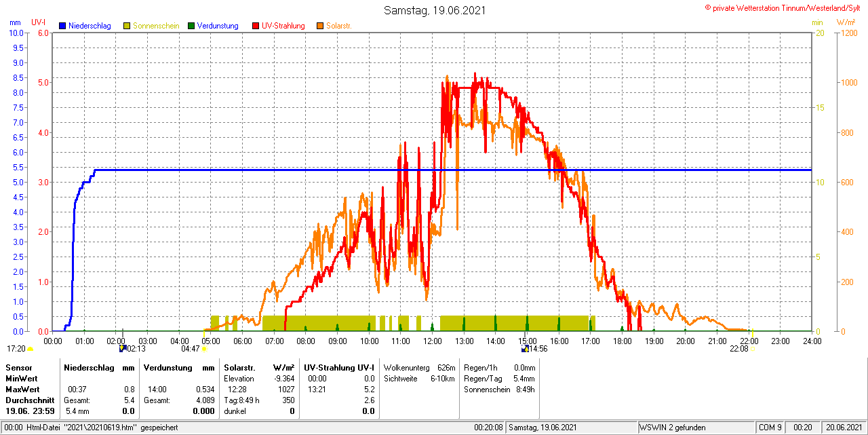Click the Verdunstung mm column header
This screenshot has width=868, height=435.
179,368
